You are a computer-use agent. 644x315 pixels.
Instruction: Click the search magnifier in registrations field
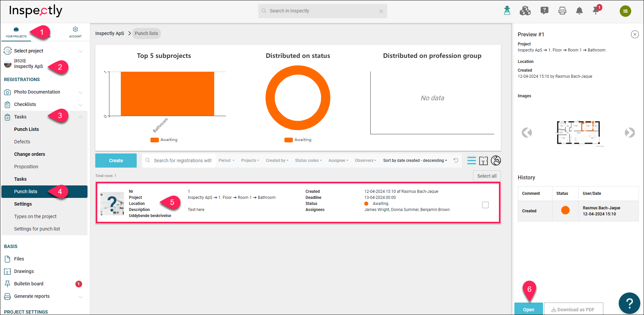pos(148,161)
